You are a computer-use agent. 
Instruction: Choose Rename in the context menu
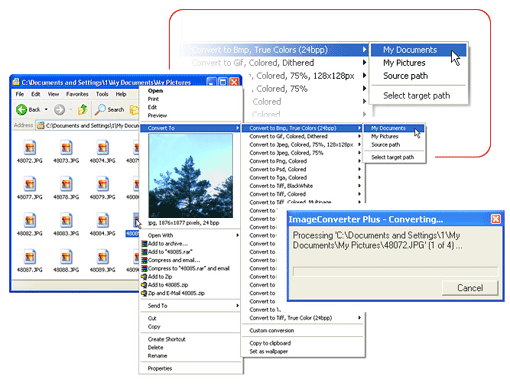tap(157, 356)
